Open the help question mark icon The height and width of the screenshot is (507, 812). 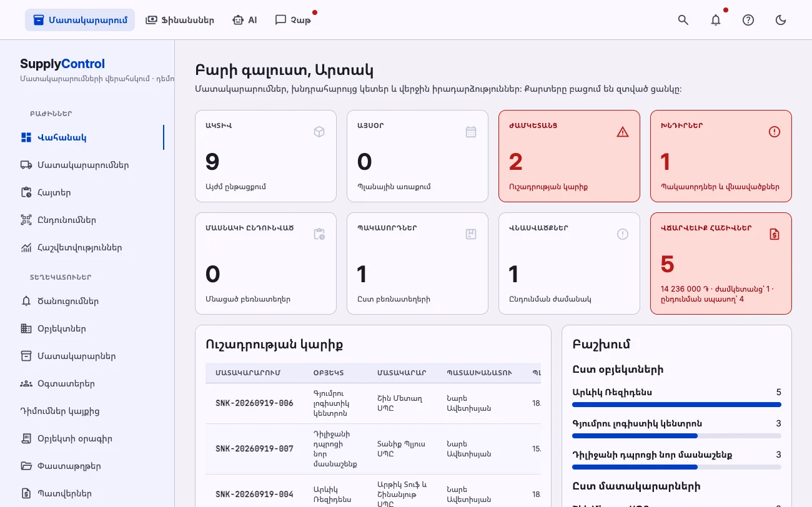click(x=748, y=20)
